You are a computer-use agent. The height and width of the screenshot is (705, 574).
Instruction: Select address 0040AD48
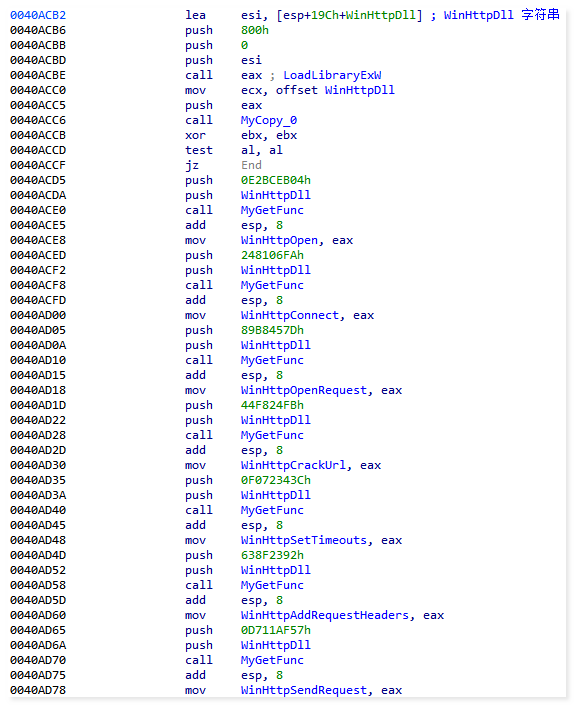(x=38, y=540)
